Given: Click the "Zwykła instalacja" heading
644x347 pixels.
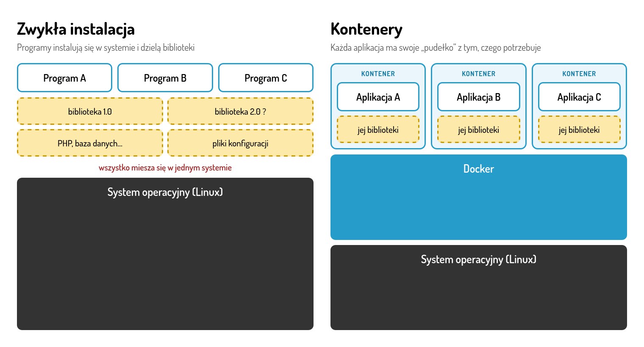Looking at the screenshot, I should pyautogui.click(x=76, y=29).
